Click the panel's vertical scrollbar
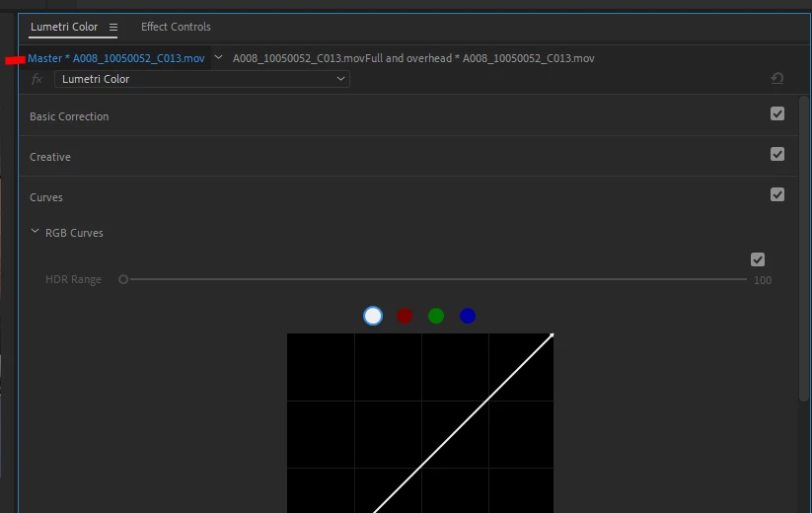This screenshot has height=513, width=812. click(804, 249)
